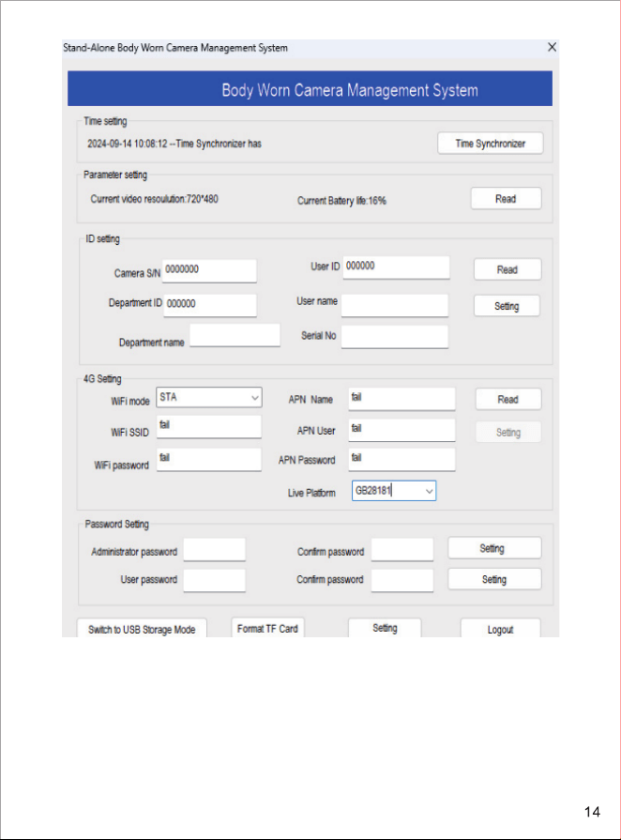This screenshot has width=621, height=840.
Task: Focus the WiFi SSID field
Action: click(x=209, y=427)
